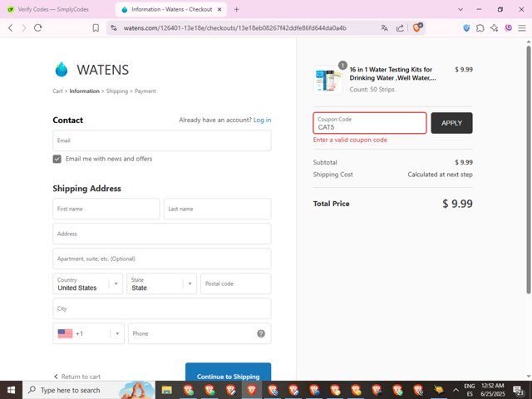Open the Country dropdown

click(88, 283)
